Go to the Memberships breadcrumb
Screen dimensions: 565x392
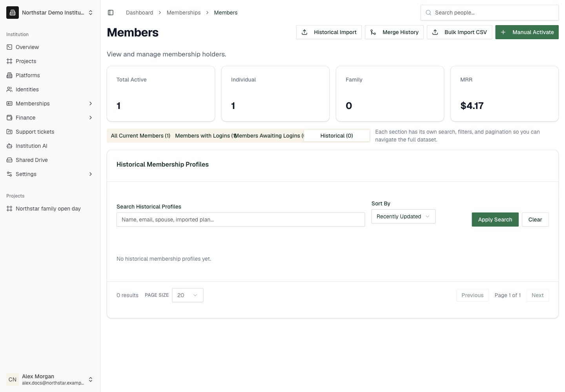click(x=184, y=13)
